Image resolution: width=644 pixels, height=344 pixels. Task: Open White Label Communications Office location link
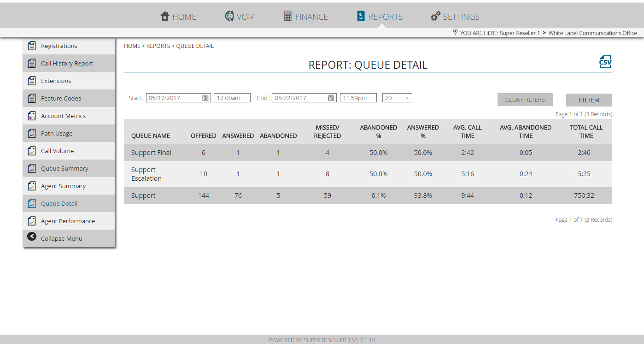(592, 33)
